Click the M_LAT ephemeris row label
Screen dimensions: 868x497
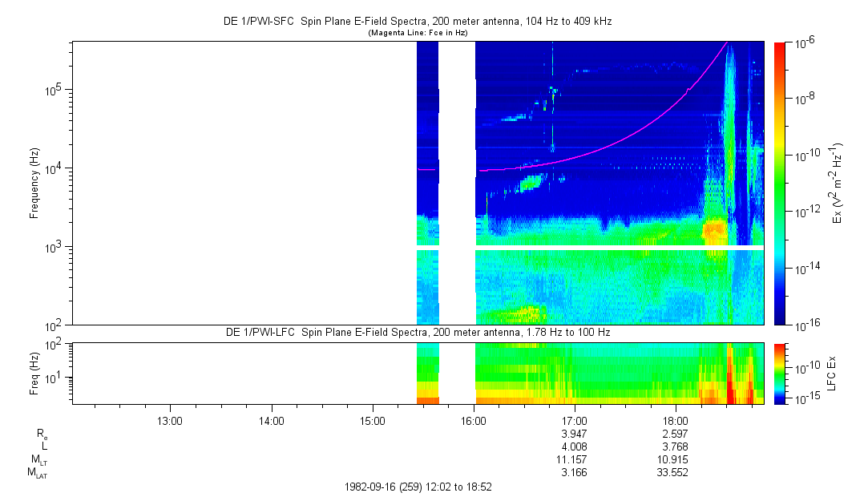coord(37,473)
